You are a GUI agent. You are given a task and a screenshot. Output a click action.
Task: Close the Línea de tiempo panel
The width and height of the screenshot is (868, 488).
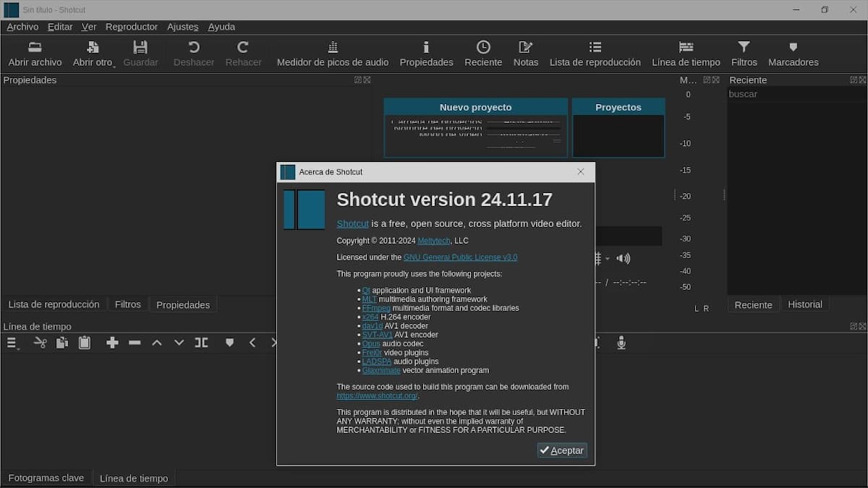tap(862, 326)
